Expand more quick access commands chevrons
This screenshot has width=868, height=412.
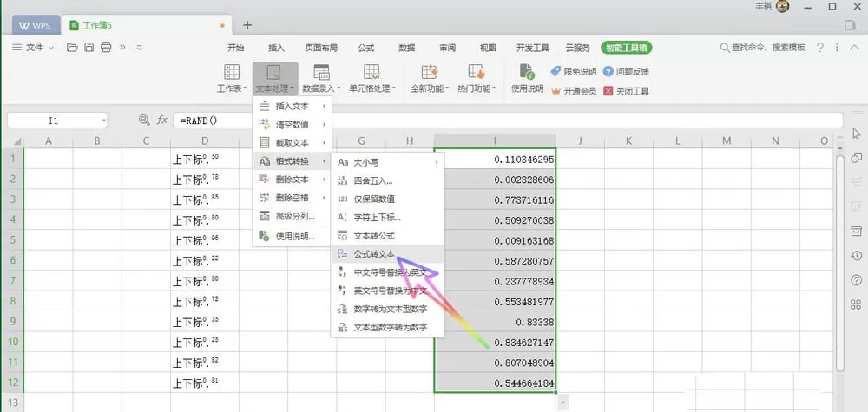point(122,48)
